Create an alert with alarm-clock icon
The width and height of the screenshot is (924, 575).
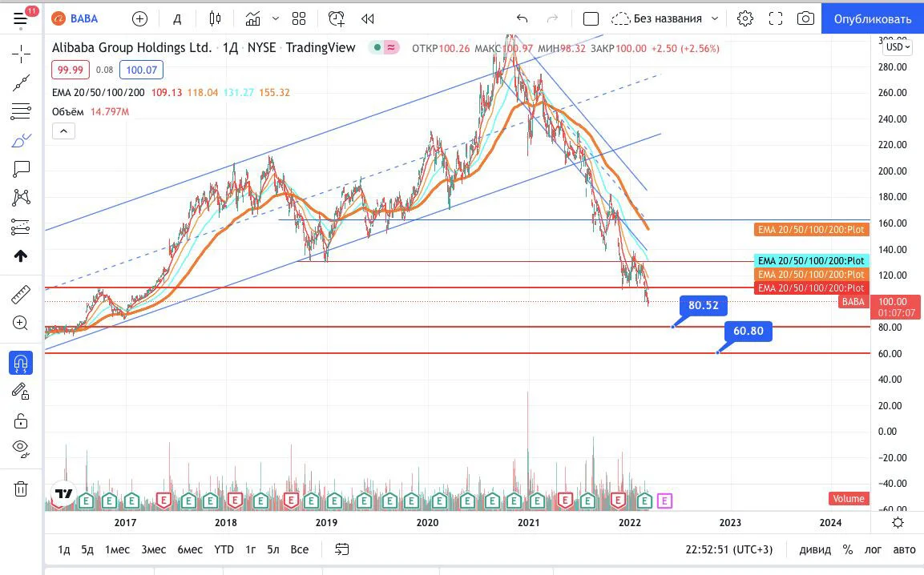tap(337, 19)
